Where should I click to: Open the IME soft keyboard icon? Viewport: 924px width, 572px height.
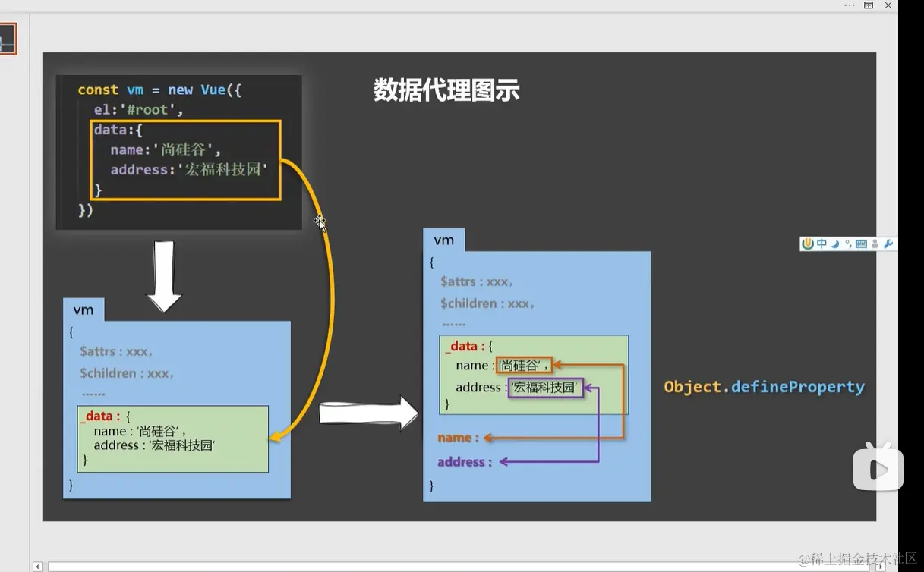[x=861, y=244]
